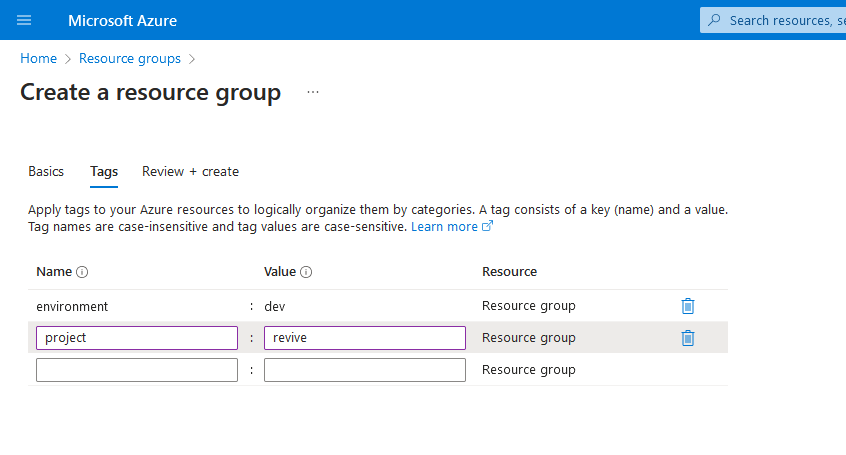Click the search magnifier icon

pos(714,20)
